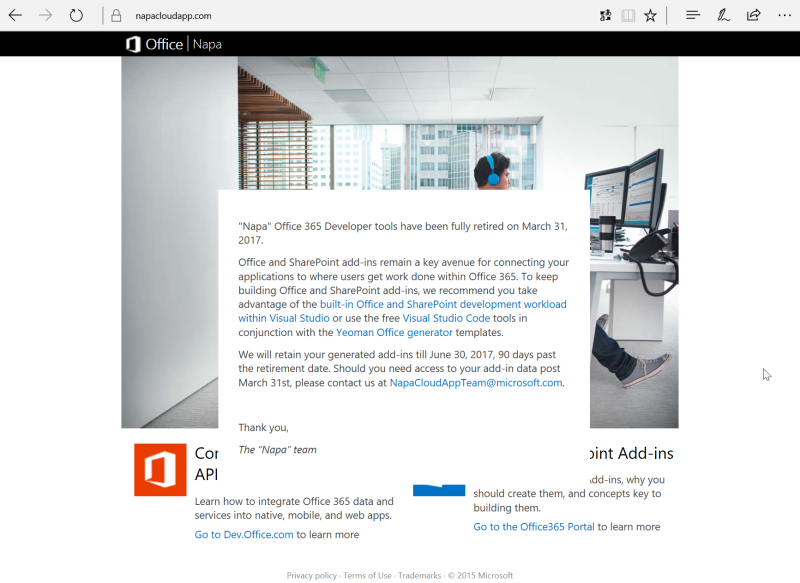Click the blue tile beside SharePoint Add-ins
The height and width of the screenshot is (583, 800).
click(x=439, y=490)
